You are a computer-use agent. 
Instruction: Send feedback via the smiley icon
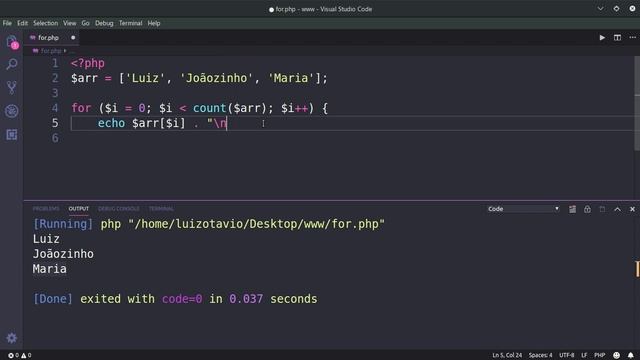click(x=616, y=355)
